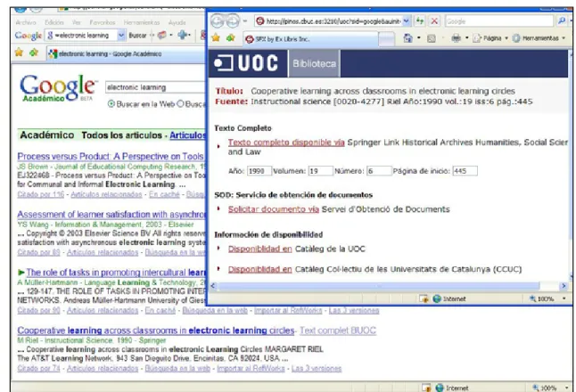Refresh the UOC page

click(x=419, y=21)
